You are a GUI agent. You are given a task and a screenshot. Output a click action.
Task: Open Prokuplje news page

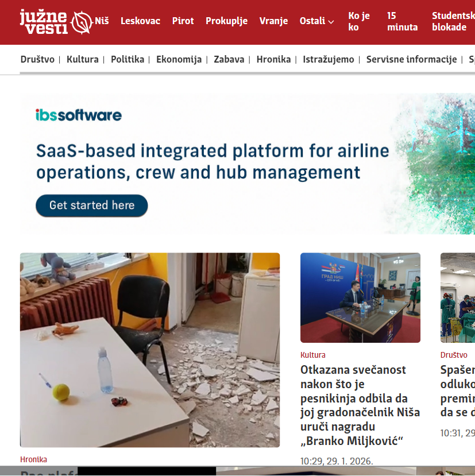click(226, 21)
